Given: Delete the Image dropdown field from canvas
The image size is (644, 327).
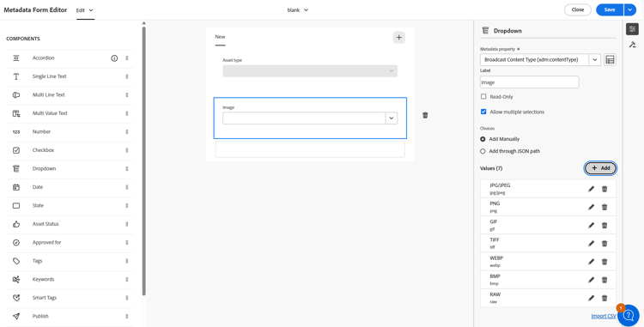Looking at the screenshot, I should [x=425, y=115].
